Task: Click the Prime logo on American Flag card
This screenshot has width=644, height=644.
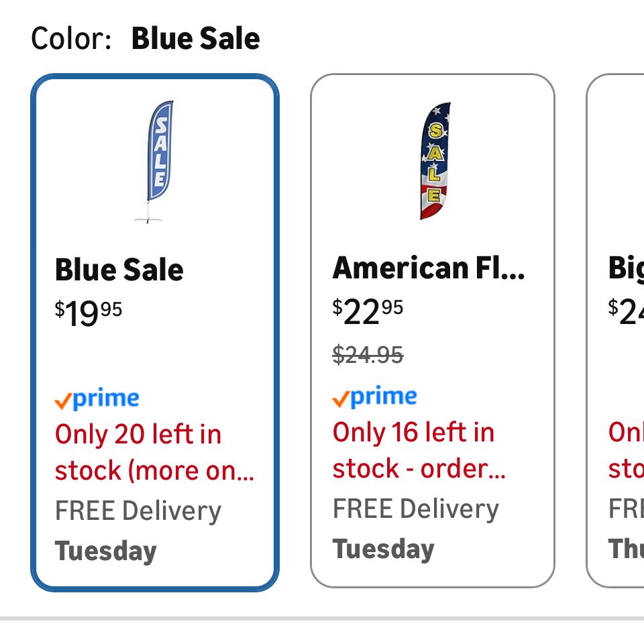Action: (375, 398)
